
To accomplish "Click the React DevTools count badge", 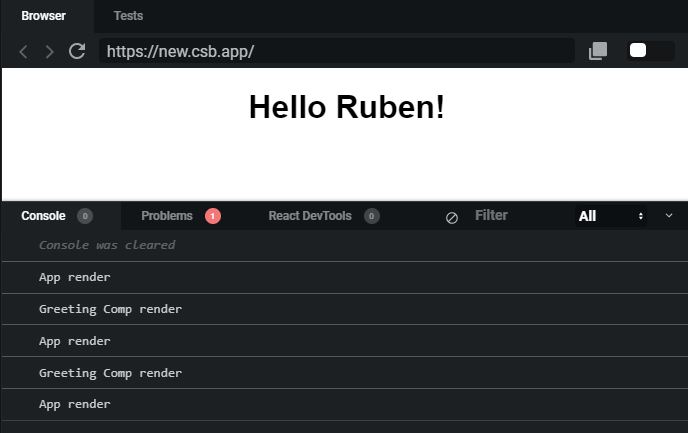I will 372,216.
